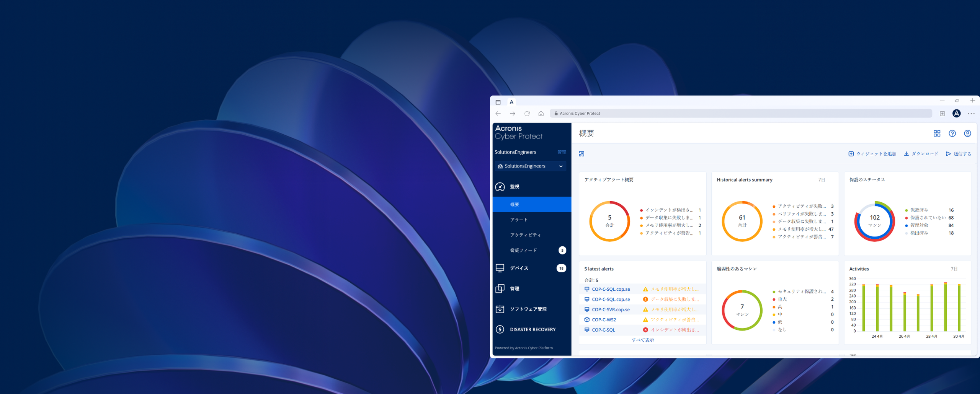This screenshot has height=394, width=980.
Task: Open the apps grid icon in header
Action: pyautogui.click(x=937, y=134)
